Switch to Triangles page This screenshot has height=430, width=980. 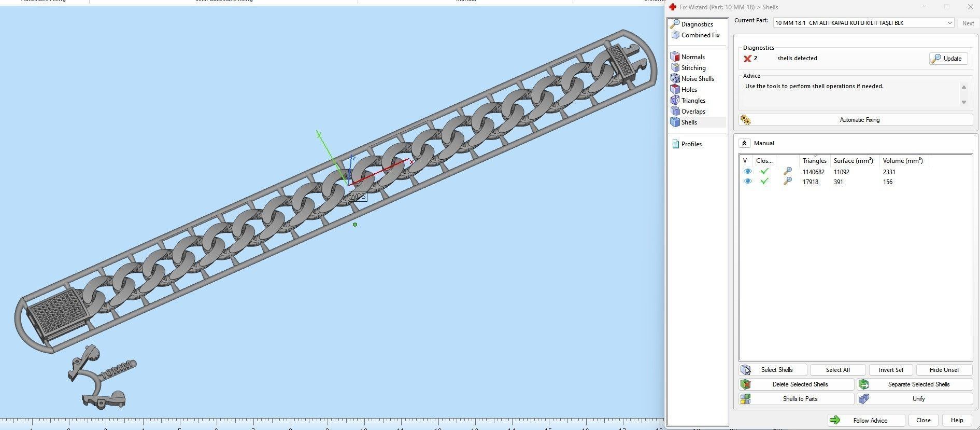[x=693, y=101]
